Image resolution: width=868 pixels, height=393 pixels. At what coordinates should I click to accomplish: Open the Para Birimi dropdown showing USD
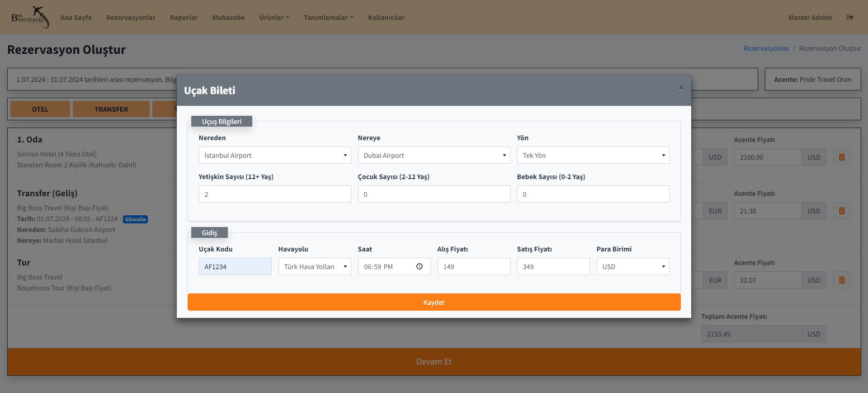(633, 266)
